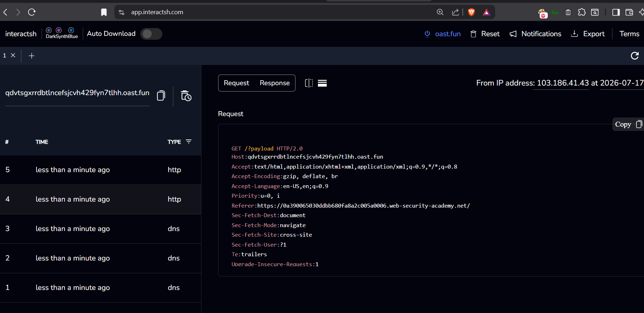644x313 pixels.
Task: Open the interactsh home logo
Action: (21, 34)
